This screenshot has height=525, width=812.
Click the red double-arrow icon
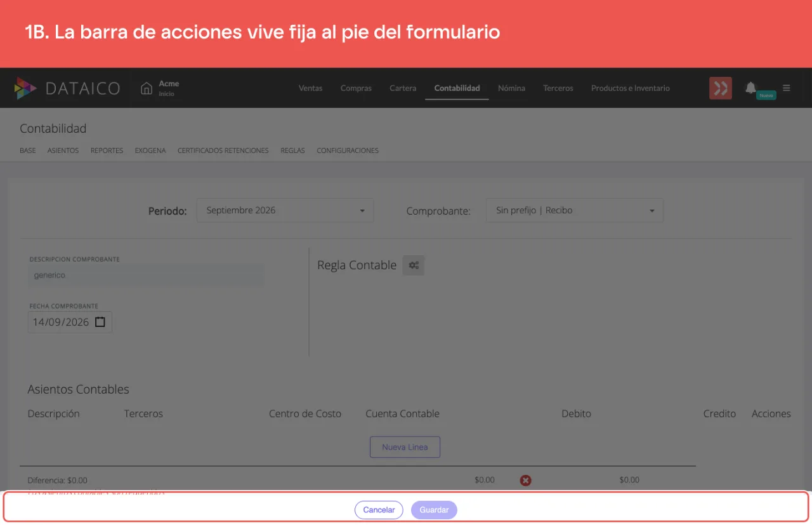pyautogui.click(x=721, y=88)
